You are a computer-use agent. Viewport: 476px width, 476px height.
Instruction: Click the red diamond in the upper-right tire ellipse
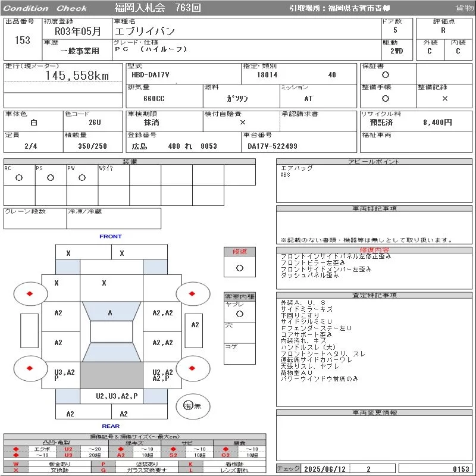click(192, 293)
